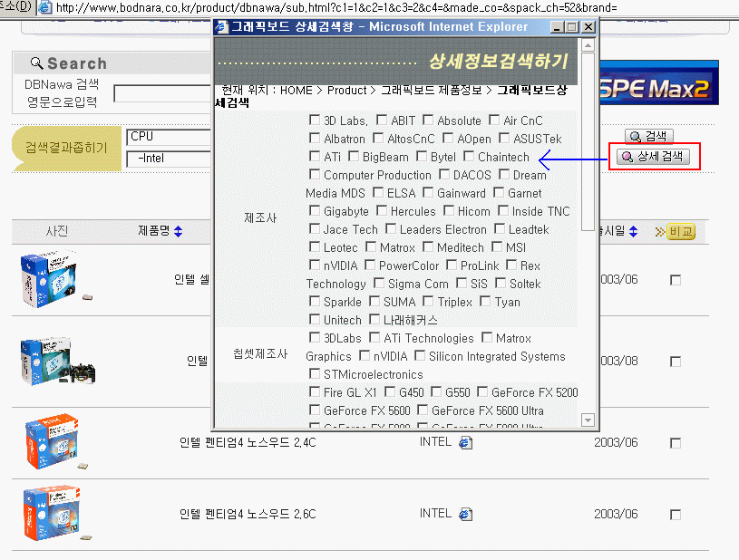Viewport: 739px width, 560px height.
Task: Open the 상세 검색 detailed search button
Action: click(653, 157)
